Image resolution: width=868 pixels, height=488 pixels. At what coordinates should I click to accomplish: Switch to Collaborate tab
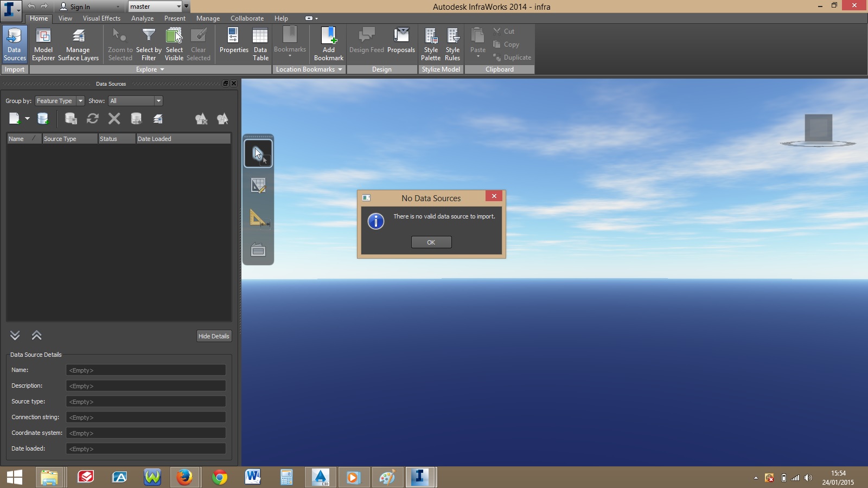(x=247, y=18)
